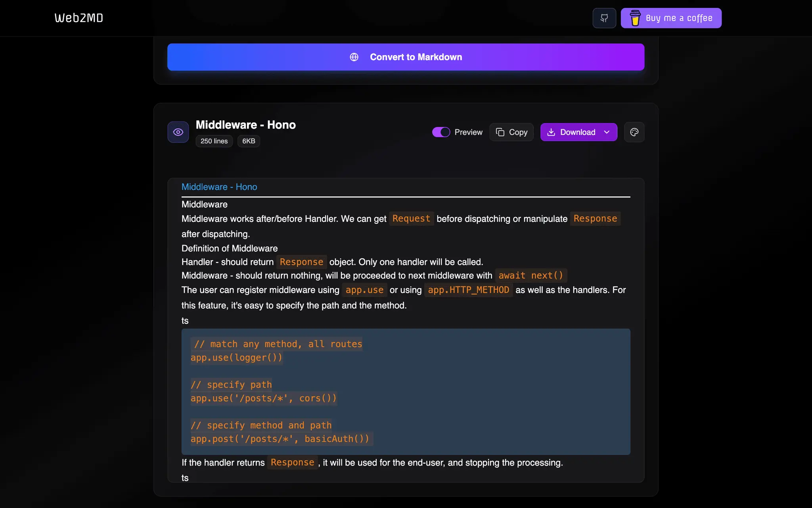Image resolution: width=812 pixels, height=508 pixels.
Task: Click the download arrow icon
Action: click(x=551, y=132)
